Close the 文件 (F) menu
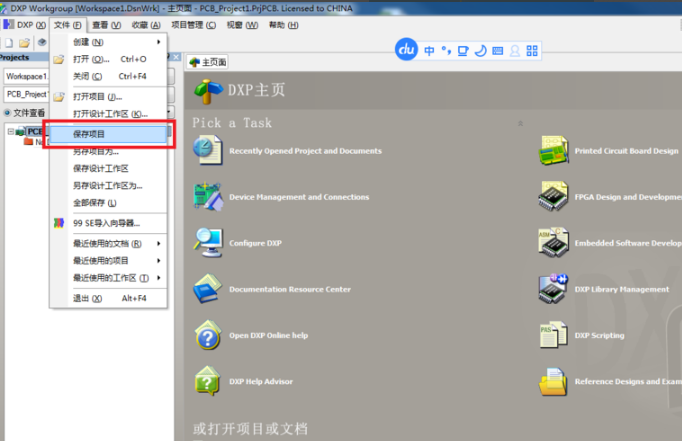This screenshot has width=682, height=441. point(68,25)
